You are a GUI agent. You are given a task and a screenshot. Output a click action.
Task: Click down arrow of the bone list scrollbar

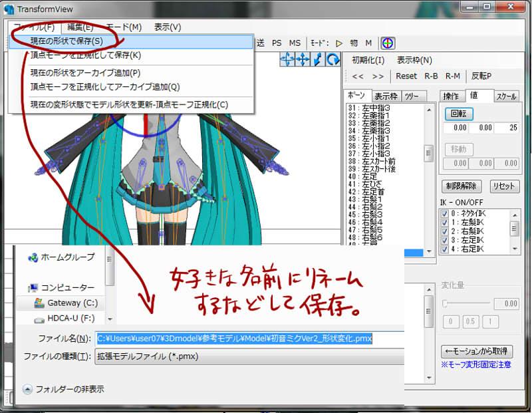point(429,251)
